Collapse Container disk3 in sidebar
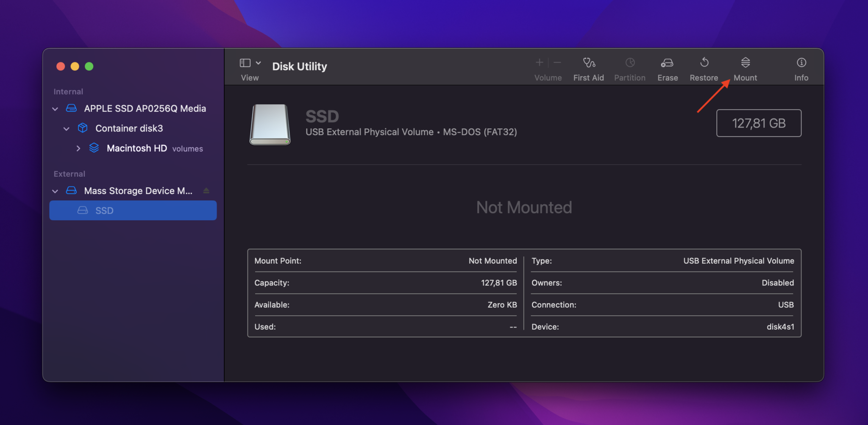This screenshot has height=425, width=868. tap(67, 128)
